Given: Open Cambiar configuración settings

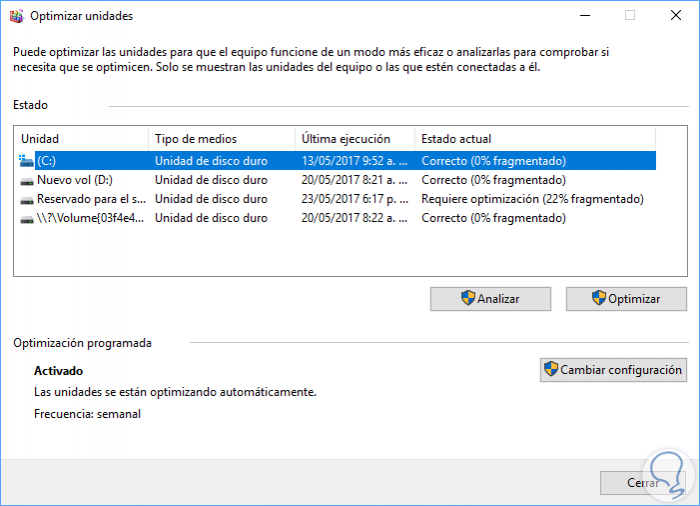Looking at the screenshot, I should pos(613,370).
